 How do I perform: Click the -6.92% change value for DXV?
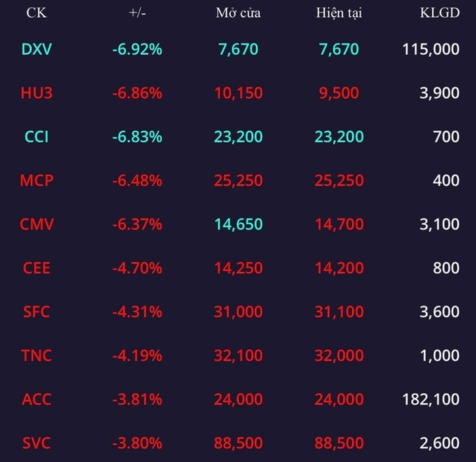pyautogui.click(x=138, y=50)
